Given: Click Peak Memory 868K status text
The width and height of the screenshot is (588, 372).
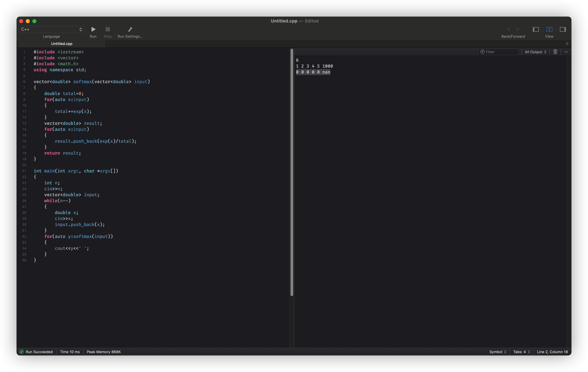Looking at the screenshot, I should point(104,352).
